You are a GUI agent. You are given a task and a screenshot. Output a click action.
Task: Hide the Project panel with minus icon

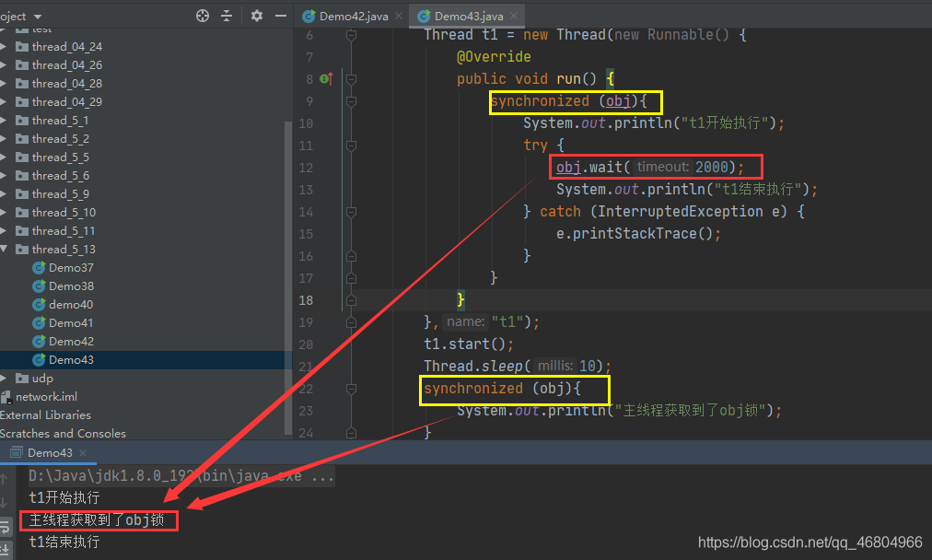point(281,16)
